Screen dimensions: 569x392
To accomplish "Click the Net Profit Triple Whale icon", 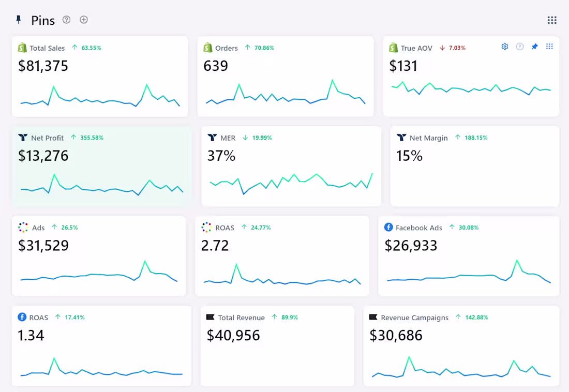I will click(x=23, y=138).
